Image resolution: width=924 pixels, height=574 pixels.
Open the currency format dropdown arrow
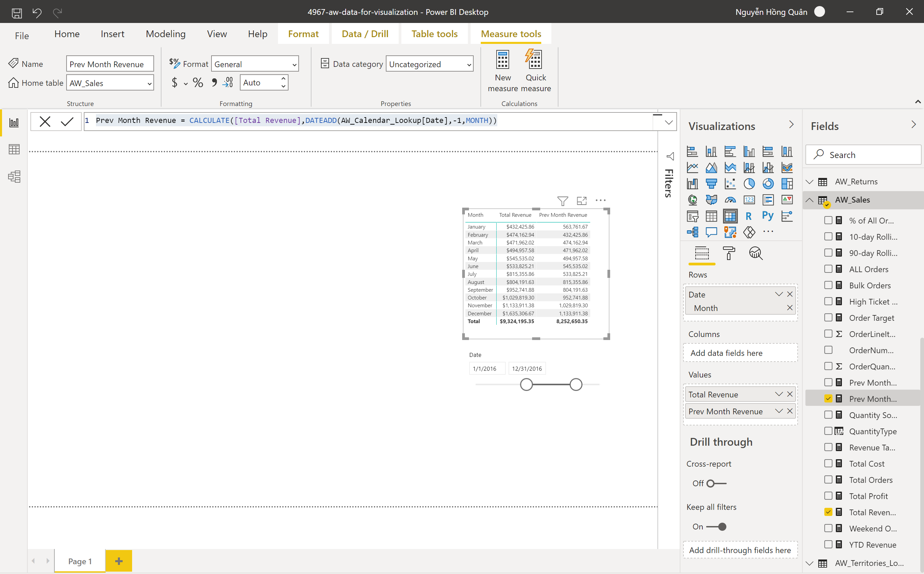pos(186,83)
